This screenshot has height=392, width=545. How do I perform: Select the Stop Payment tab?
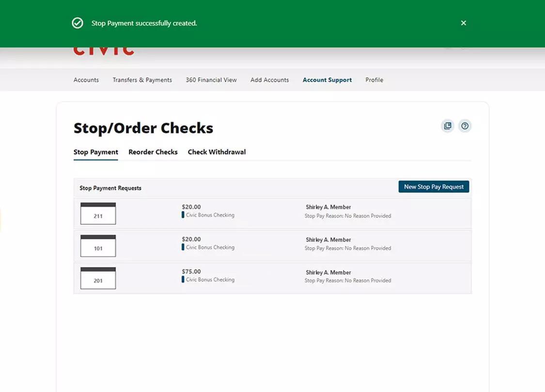[x=95, y=152]
